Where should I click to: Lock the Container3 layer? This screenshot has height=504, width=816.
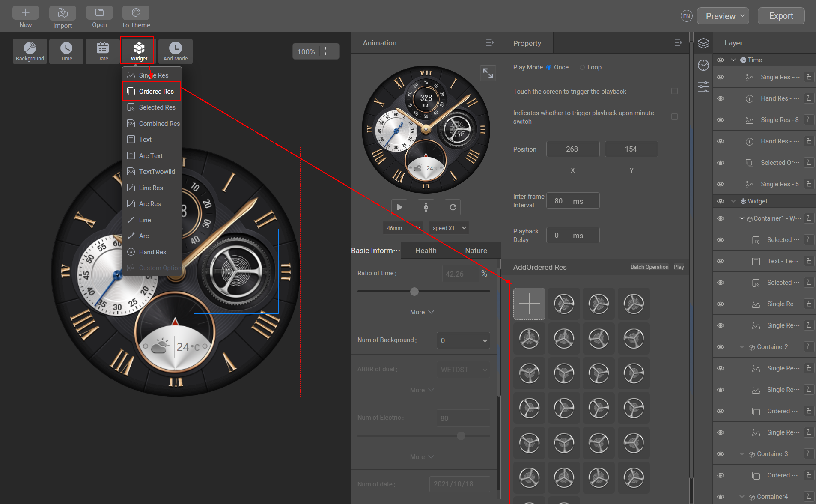tap(809, 454)
